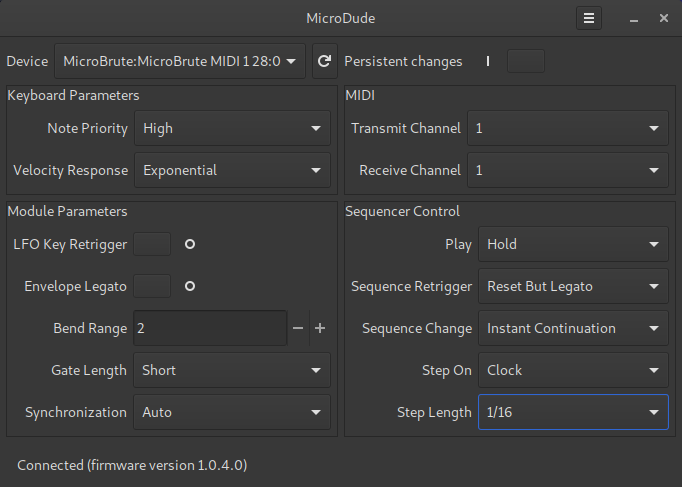Expand the Synchronization dropdown
The width and height of the screenshot is (682, 487).
(x=231, y=412)
